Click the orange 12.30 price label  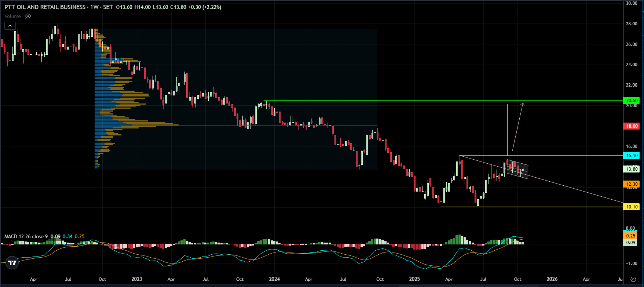(x=632, y=184)
